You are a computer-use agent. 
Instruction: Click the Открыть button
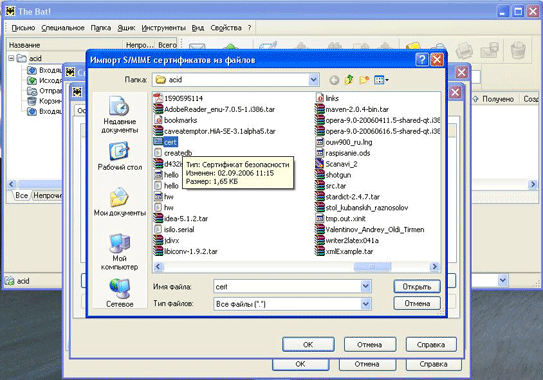417,287
